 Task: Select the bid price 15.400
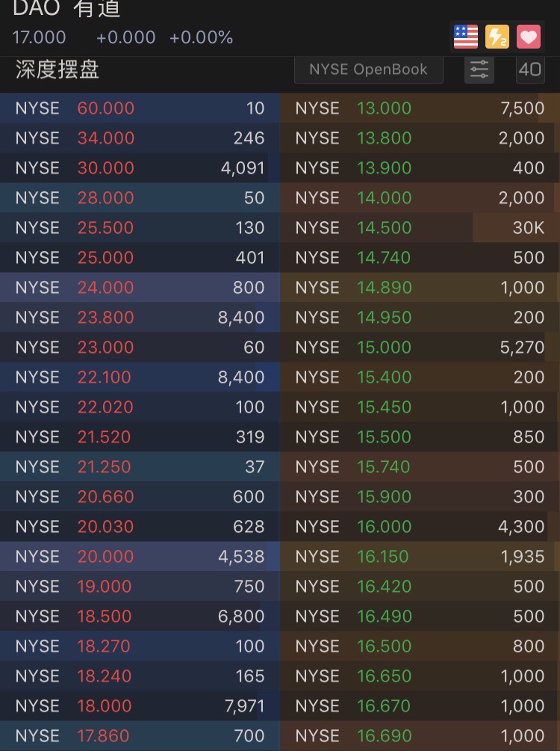[x=385, y=377]
